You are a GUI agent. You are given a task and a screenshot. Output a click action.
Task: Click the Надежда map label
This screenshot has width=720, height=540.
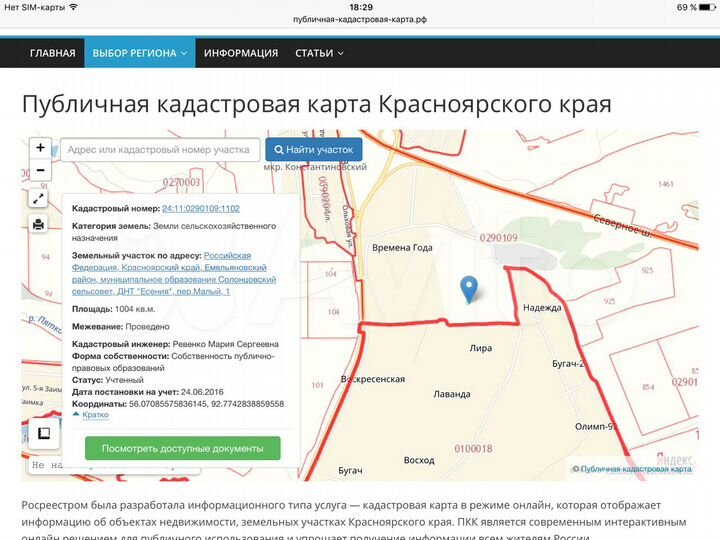pyautogui.click(x=542, y=308)
